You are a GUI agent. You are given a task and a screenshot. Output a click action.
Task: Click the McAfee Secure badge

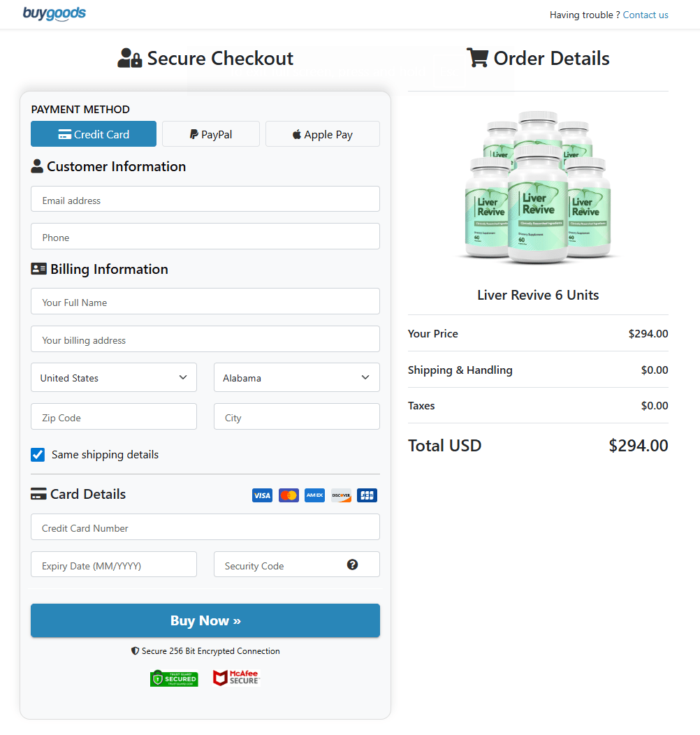235,677
